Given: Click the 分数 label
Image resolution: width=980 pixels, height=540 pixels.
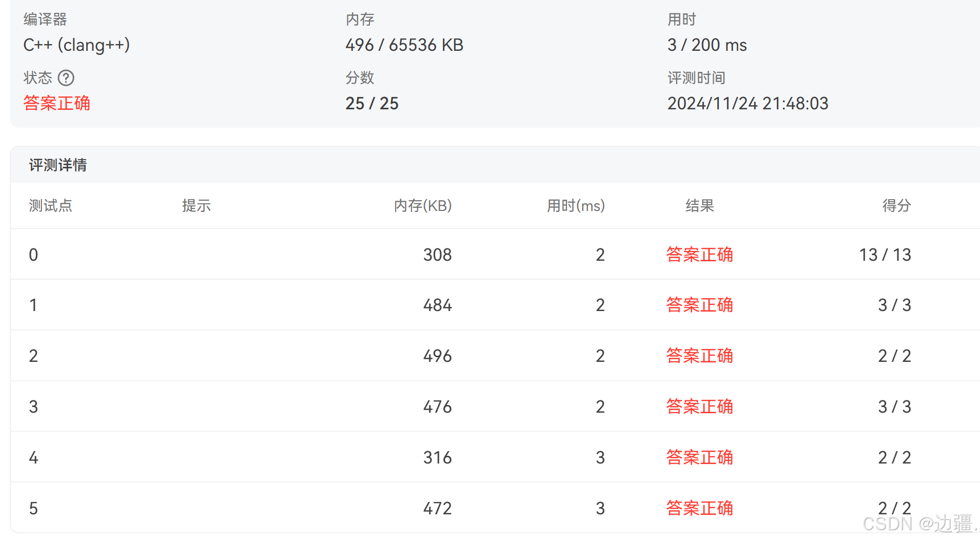Looking at the screenshot, I should click(360, 78).
